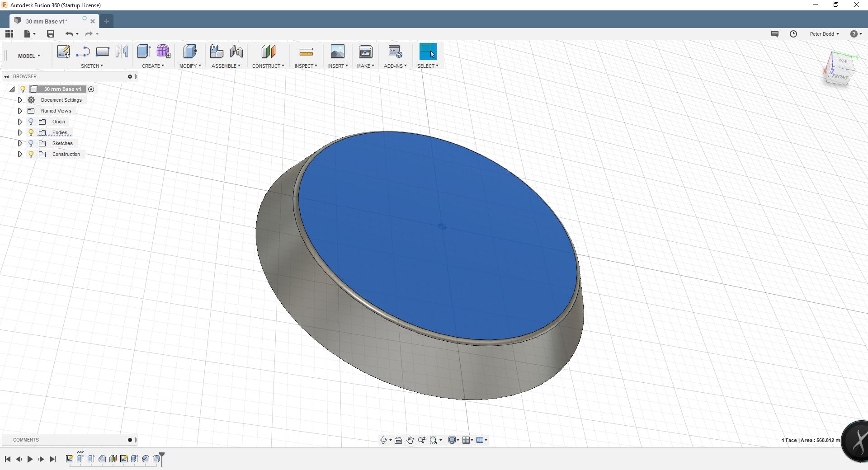
Task: Click the Look At navigation icon
Action: (x=398, y=440)
